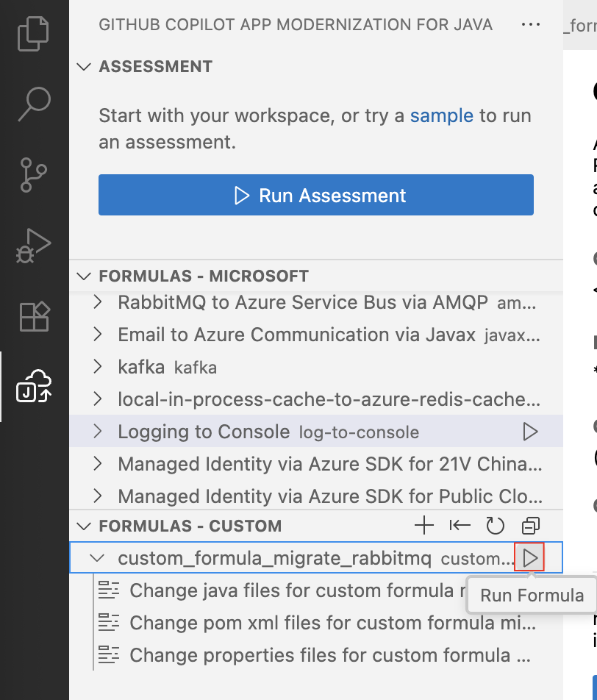This screenshot has width=597, height=700.
Task: Click the local-in-process-cache-to-azure-redis-cache label
Action: pyautogui.click(x=329, y=399)
